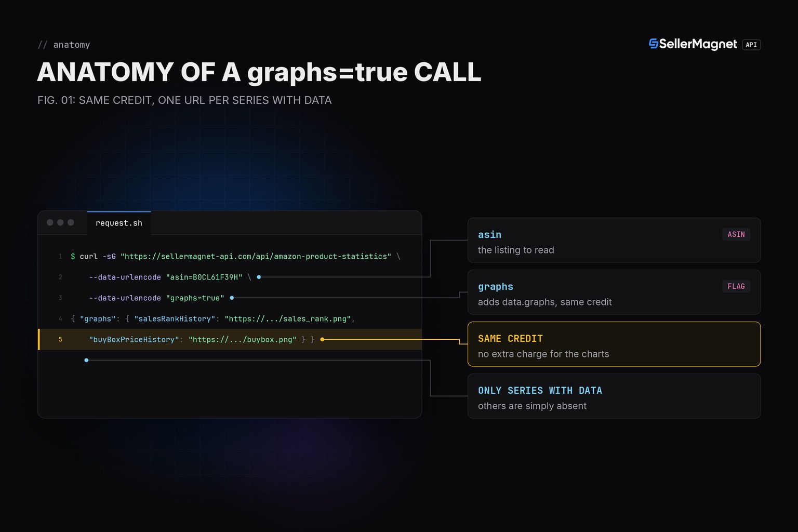798x532 pixels.
Task: Click the FLAG tag badge
Action: (736, 286)
